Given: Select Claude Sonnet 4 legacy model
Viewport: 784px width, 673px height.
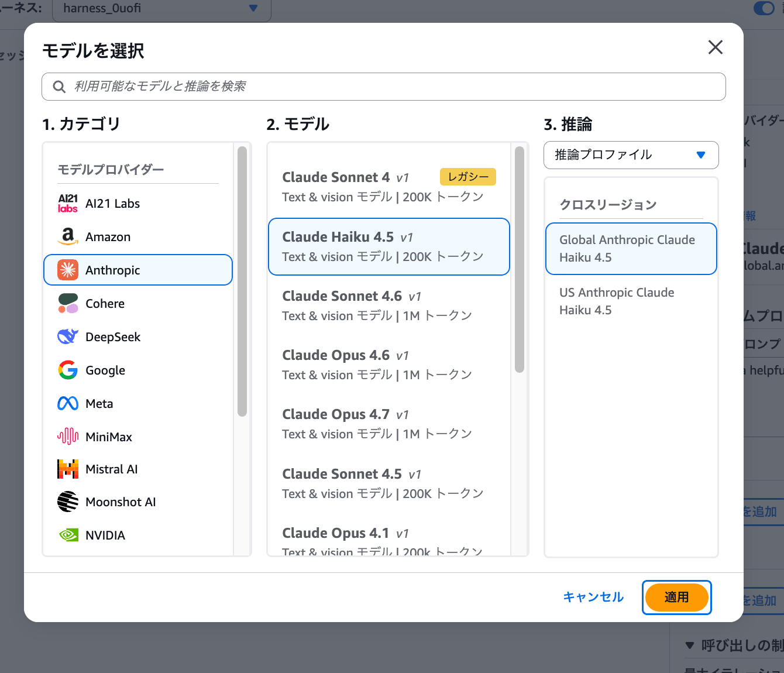Looking at the screenshot, I should pos(389,187).
